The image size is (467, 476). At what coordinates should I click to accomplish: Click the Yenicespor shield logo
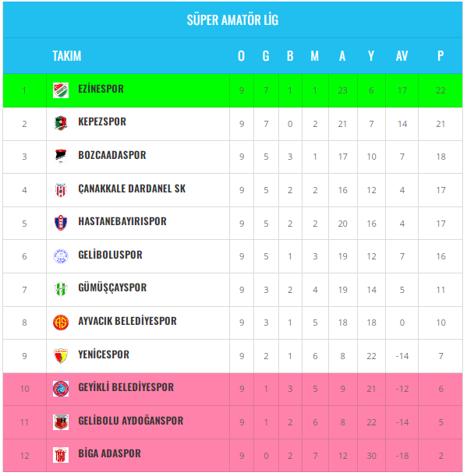coord(61,356)
